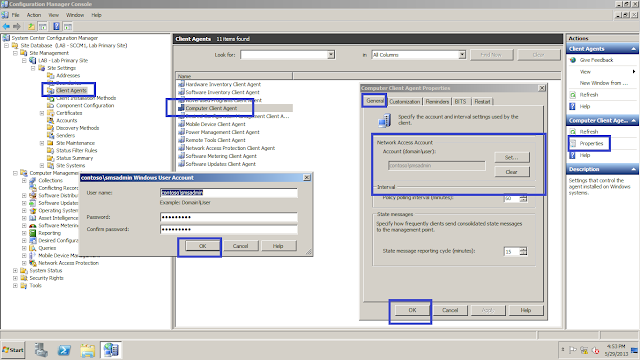Image resolution: width=640 pixels, height=360 pixels.
Task: Click the Password input field
Action: point(229,217)
